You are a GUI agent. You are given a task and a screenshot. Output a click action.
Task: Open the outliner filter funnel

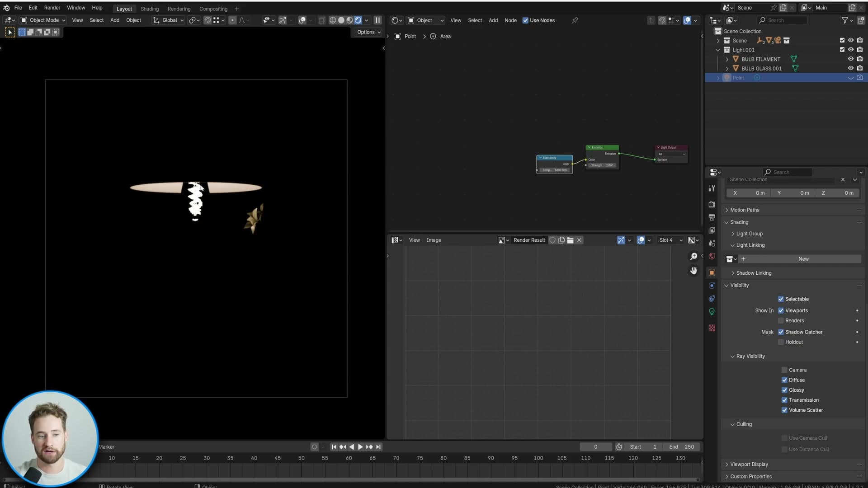[844, 20]
